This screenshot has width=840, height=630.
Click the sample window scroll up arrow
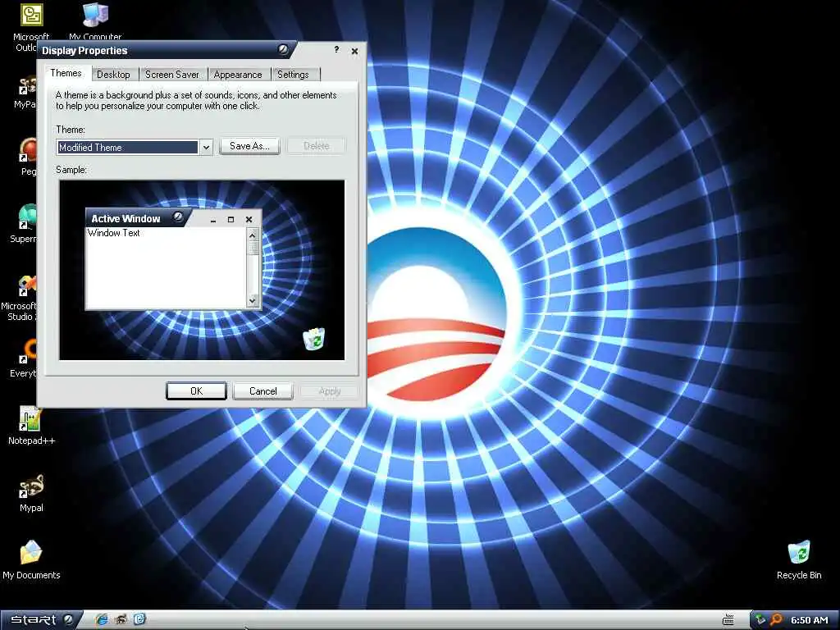(x=253, y=234)
